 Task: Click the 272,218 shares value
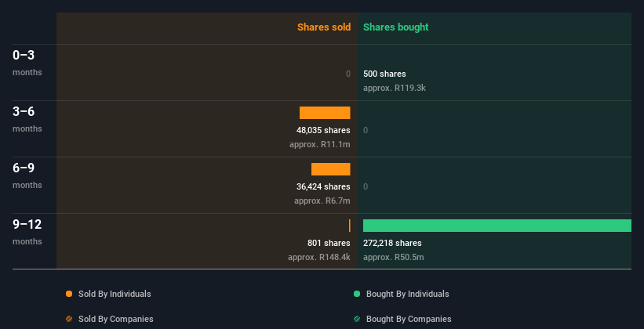pyautogui.click(x=392, y=244)
